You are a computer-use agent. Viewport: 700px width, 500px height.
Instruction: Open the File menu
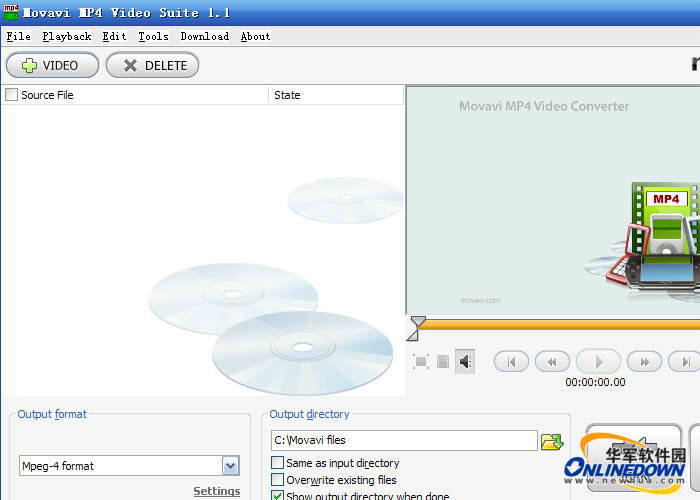(x=18, y=37)
